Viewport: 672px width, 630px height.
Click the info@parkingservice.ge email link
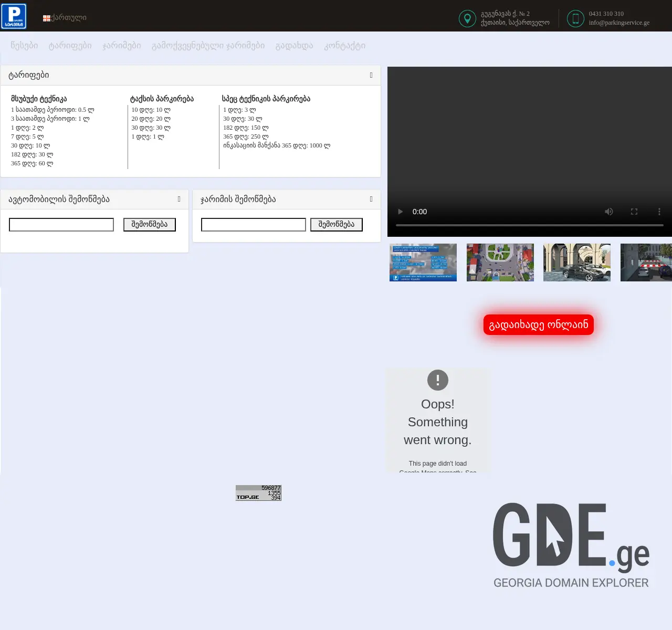[618, 23]
